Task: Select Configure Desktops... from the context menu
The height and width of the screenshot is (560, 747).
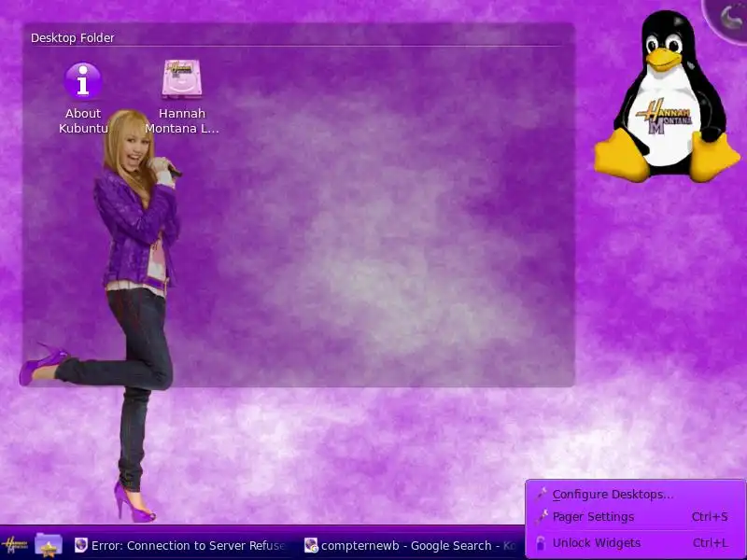Action: (636, 495)
